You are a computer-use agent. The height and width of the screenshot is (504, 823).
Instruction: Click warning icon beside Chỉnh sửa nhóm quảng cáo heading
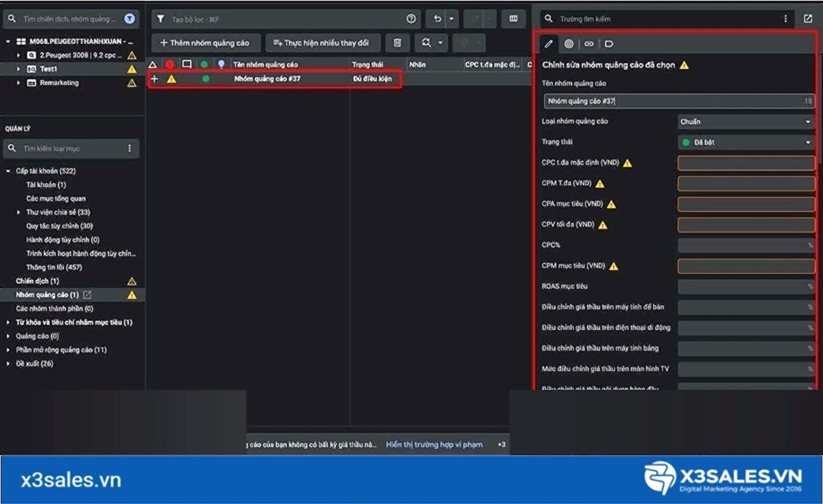point(684,65)
